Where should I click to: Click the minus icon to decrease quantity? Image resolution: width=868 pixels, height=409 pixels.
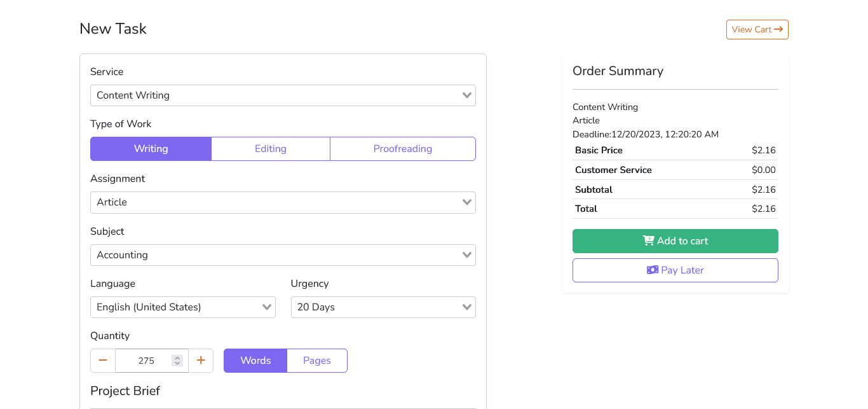(103, 361)
